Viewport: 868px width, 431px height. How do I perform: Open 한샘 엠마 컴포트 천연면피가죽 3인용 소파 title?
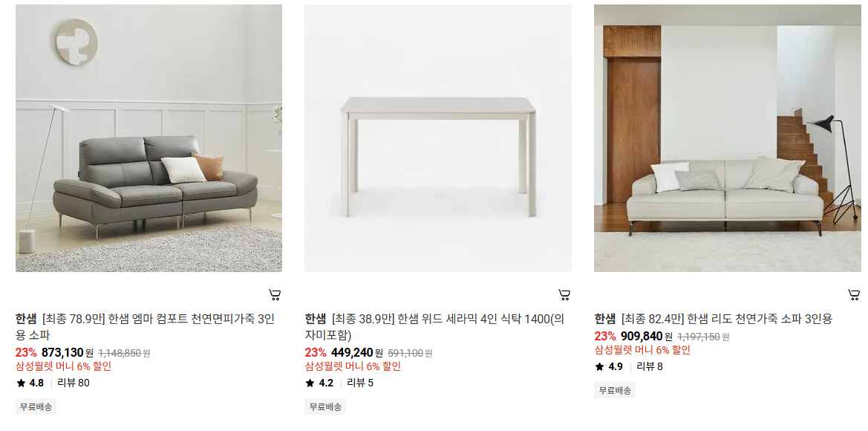(145, 327)
